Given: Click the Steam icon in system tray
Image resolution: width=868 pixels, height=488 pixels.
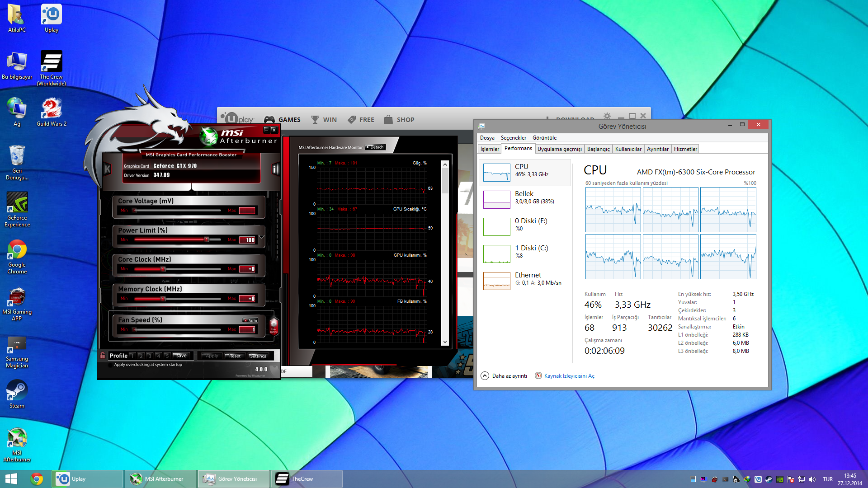Looking at the screenshot, I should pos(769,479).
